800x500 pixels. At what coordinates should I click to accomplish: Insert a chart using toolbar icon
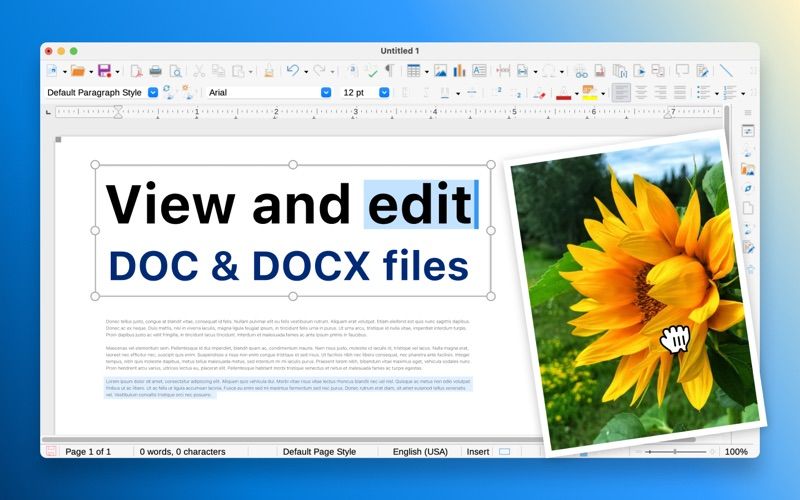pos(459,71)
